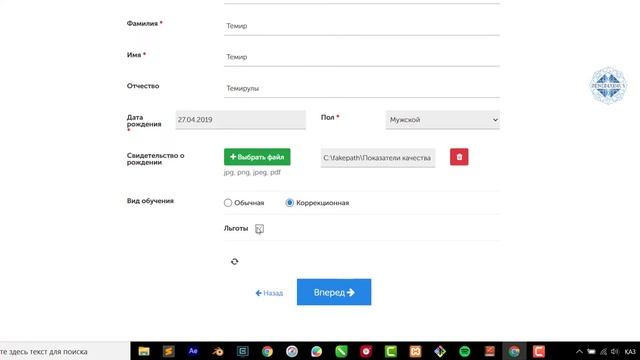Show hidden tray icons chevron

pyautogui.click(x=579, y=352)
